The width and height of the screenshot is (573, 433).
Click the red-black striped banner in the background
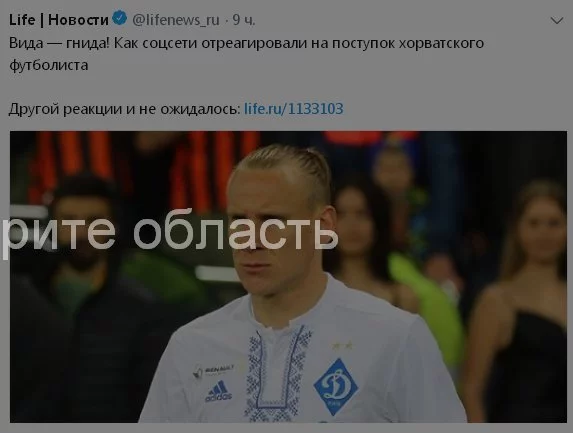[x=144, y=161]
